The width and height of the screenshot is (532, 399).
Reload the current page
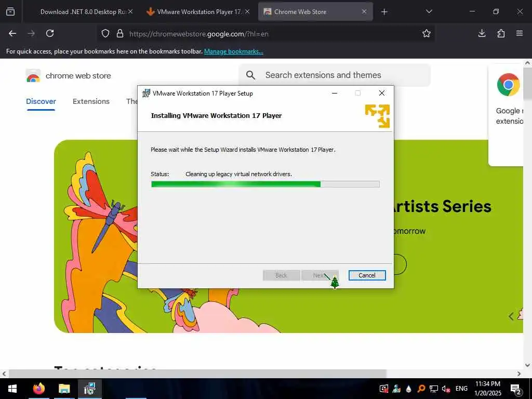pos(50,33)
